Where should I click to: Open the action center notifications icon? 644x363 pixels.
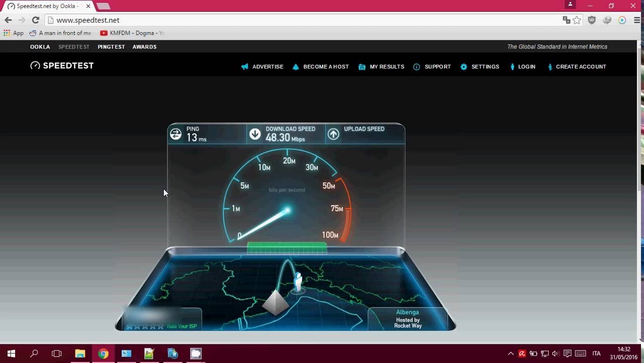point(567,353)
